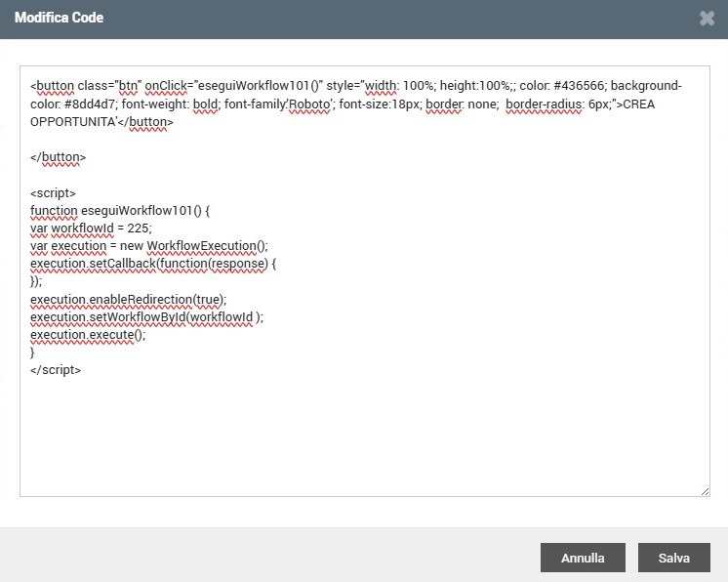Click 'execution.setWorkflowById(workflowId );' line
Viewport: 728px width, 582px height.
pyautogui.click(x=146, y=316)
